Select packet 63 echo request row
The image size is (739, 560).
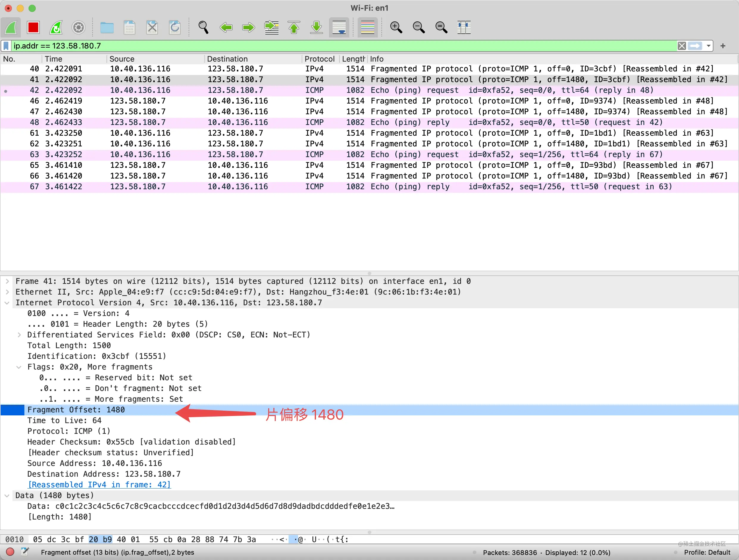click(x=369, y=154)
